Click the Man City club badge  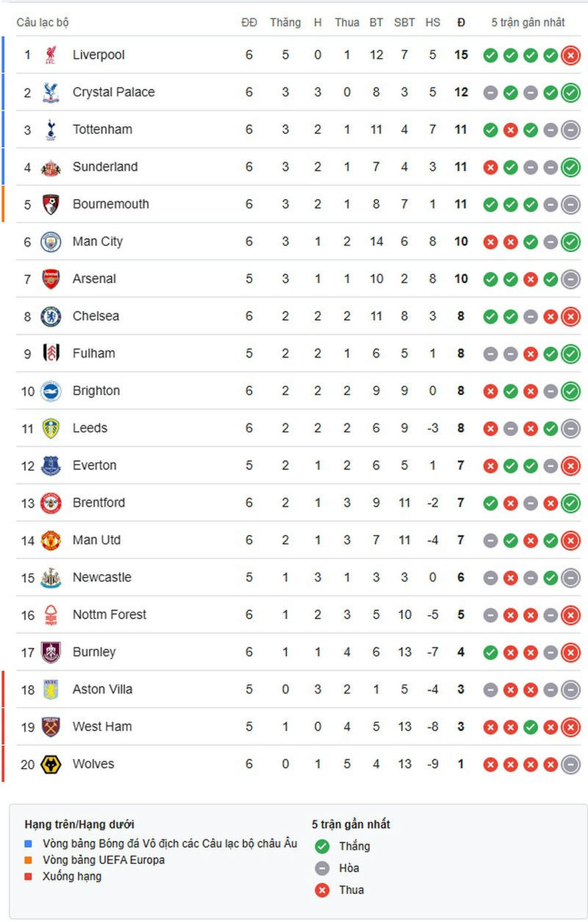click(x=51, y=242)
